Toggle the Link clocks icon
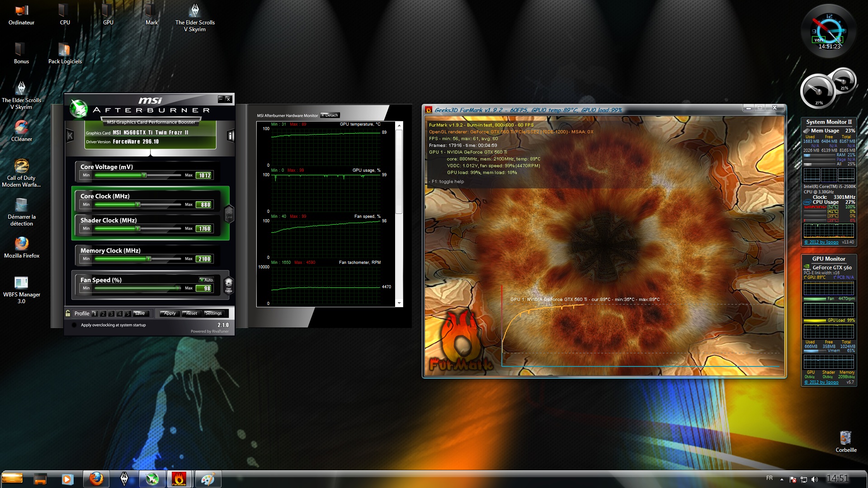The image size is (868, 488). pos(229,213)
